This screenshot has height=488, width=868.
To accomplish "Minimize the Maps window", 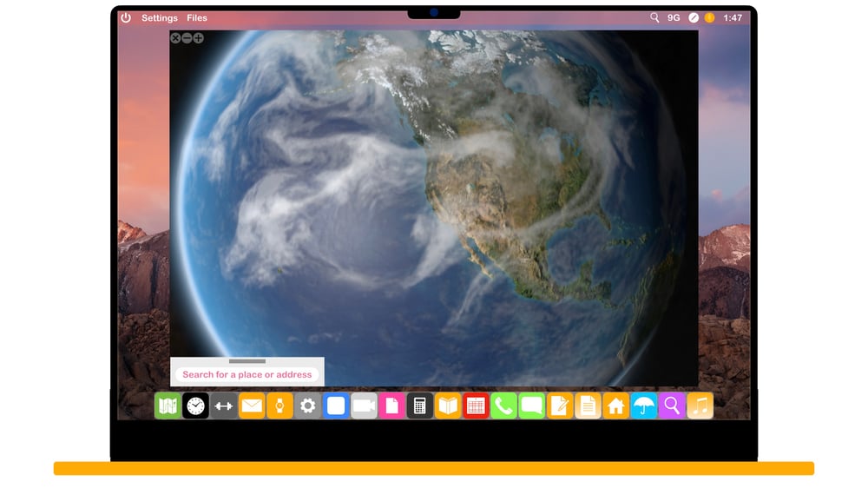I will (x=187, y=38).
